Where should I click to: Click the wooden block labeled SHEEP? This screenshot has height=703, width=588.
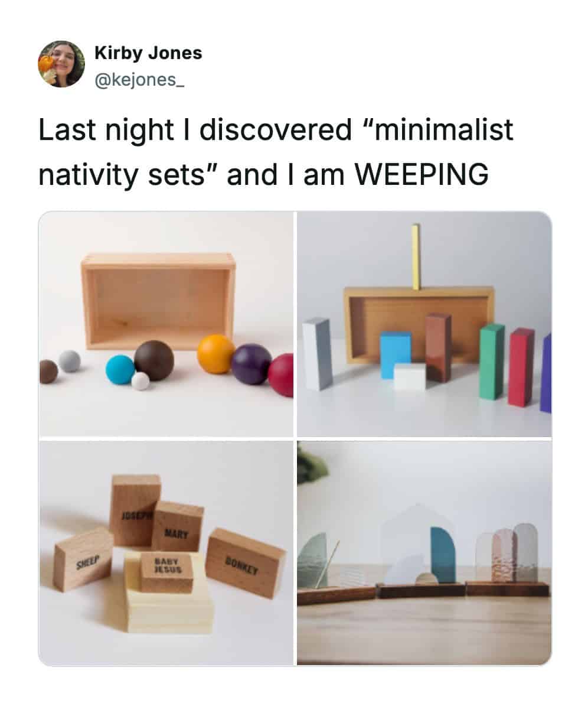(x=83, y=558)
